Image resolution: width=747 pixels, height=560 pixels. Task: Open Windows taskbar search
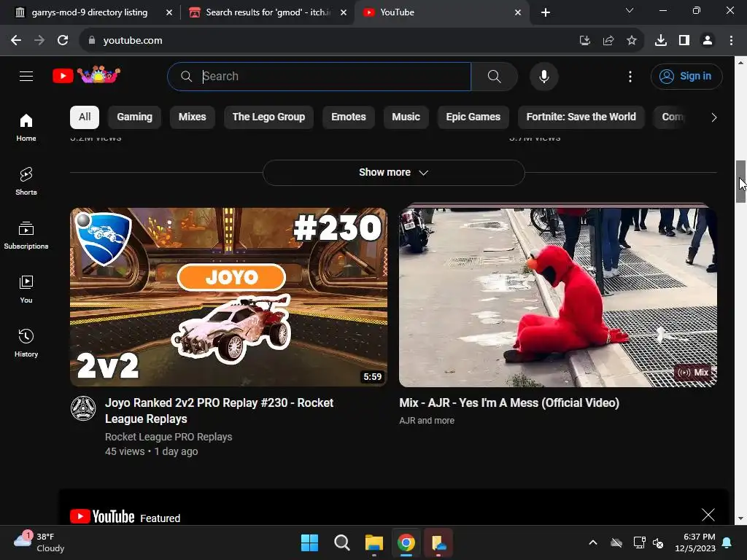(342, 542)
